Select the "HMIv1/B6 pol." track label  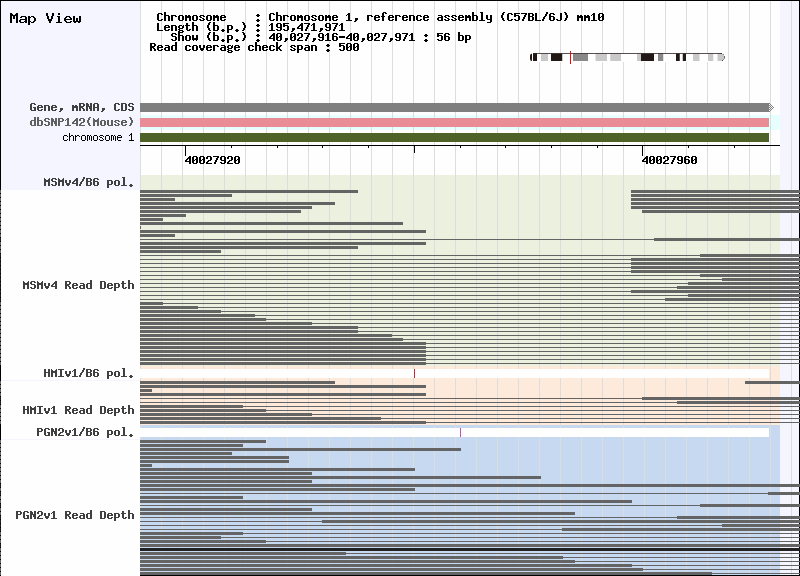89,373
